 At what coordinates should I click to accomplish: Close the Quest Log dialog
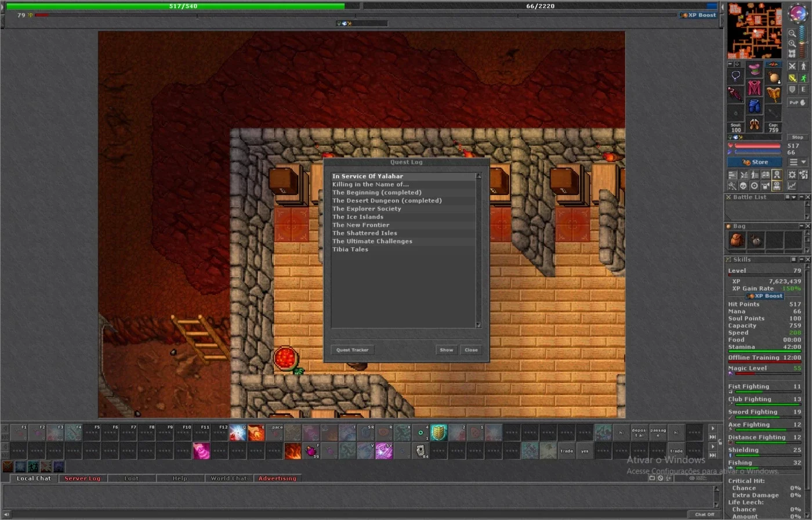click(471, 350)
